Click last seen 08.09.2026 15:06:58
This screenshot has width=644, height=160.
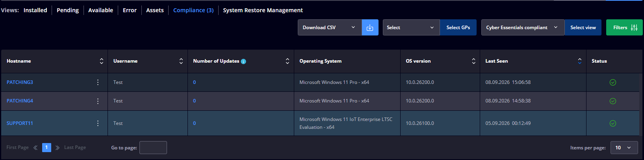pos(508,82)
